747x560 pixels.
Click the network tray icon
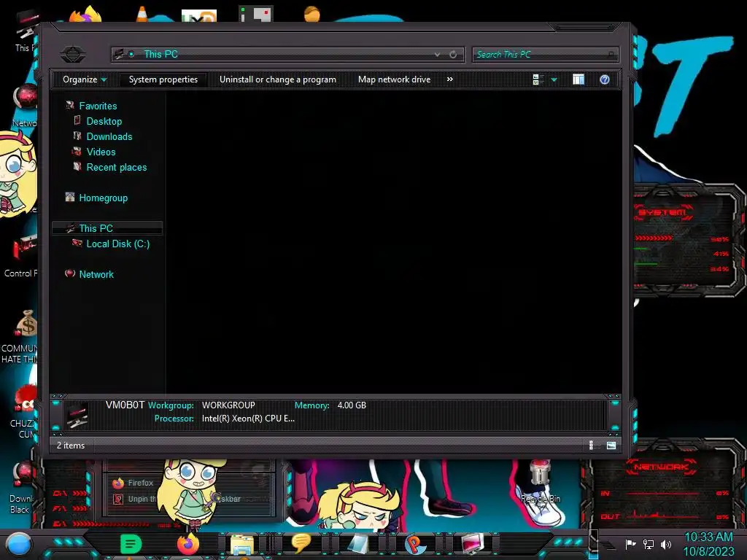[649, 544]
